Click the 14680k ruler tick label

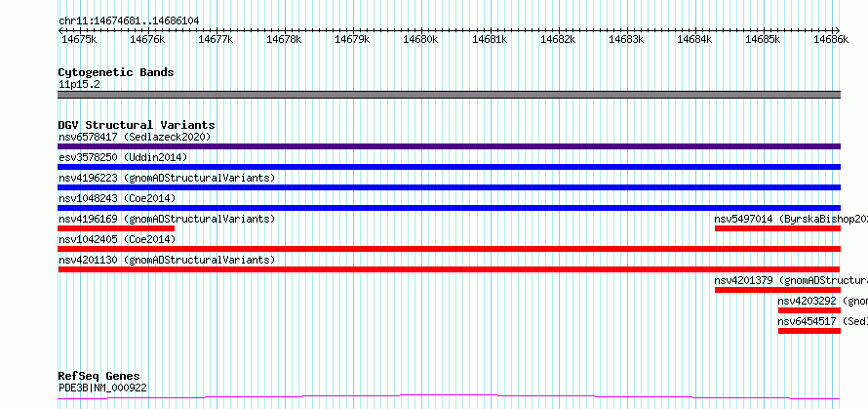tap(420, 39)
